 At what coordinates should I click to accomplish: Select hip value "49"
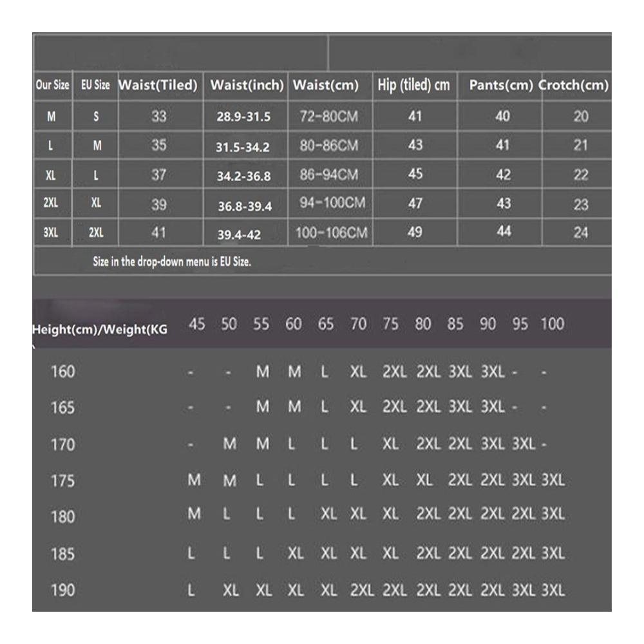click(x=415, y=232)
